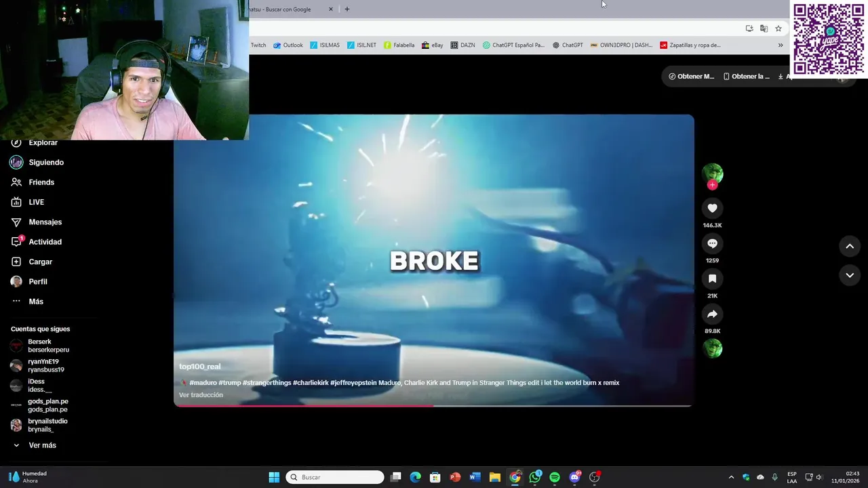Open the ryansbuss19 followed account
The width and height of the screenshot is (868, 488).
37,366
